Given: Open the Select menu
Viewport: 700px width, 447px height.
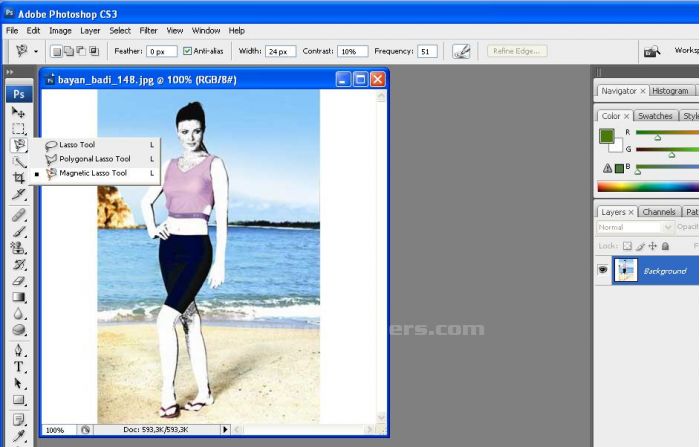Looking at the screenshot, I should (120, 31).
